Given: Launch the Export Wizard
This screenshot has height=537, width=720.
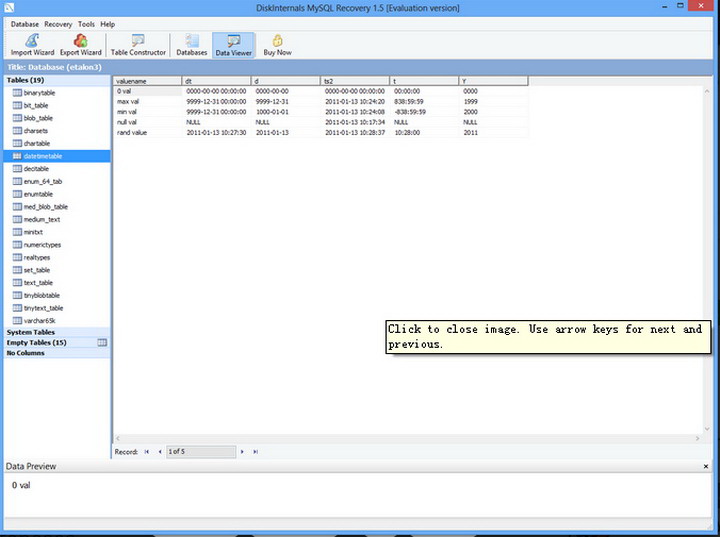Looking at the screenshot, I should [81, 45].
